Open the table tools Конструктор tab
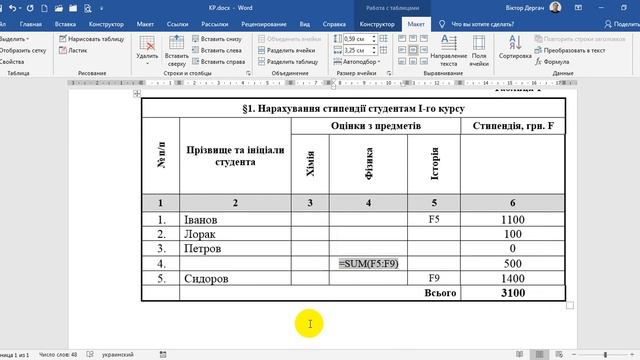Screen dimensions: 640x360 pos(377,24)
